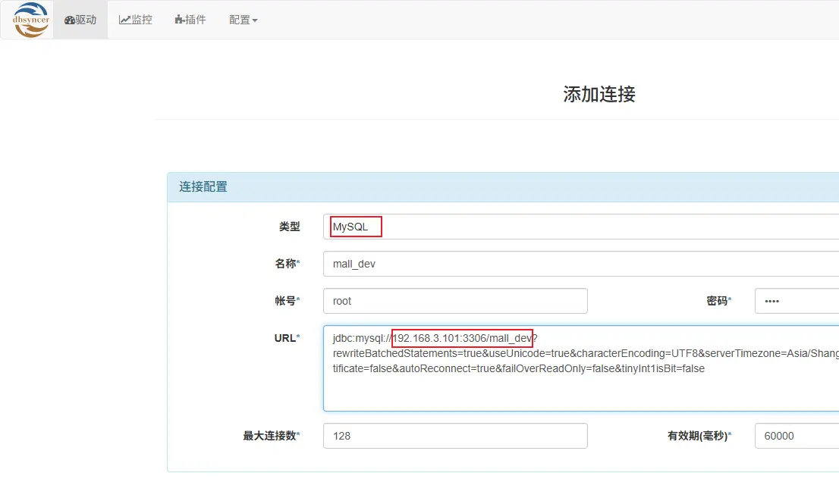839x504 pixels.
Task: Select the highlighted MySQL type value
Action: (x=354, y=226)
